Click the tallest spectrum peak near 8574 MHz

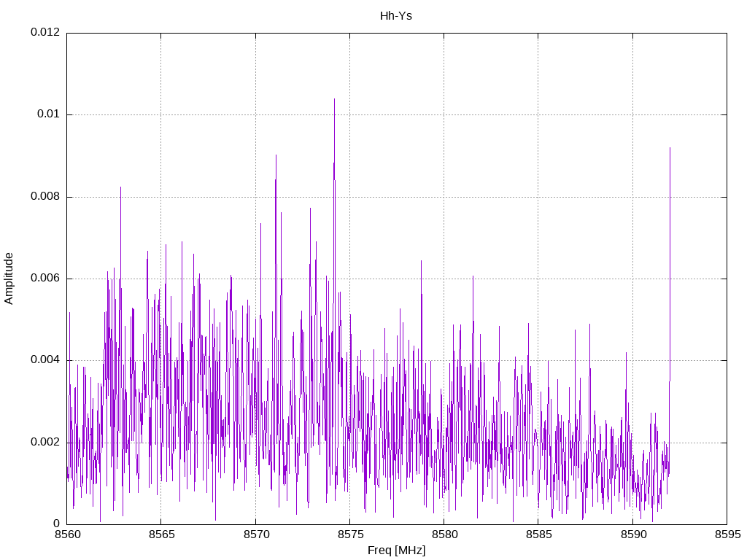[334, 99]
